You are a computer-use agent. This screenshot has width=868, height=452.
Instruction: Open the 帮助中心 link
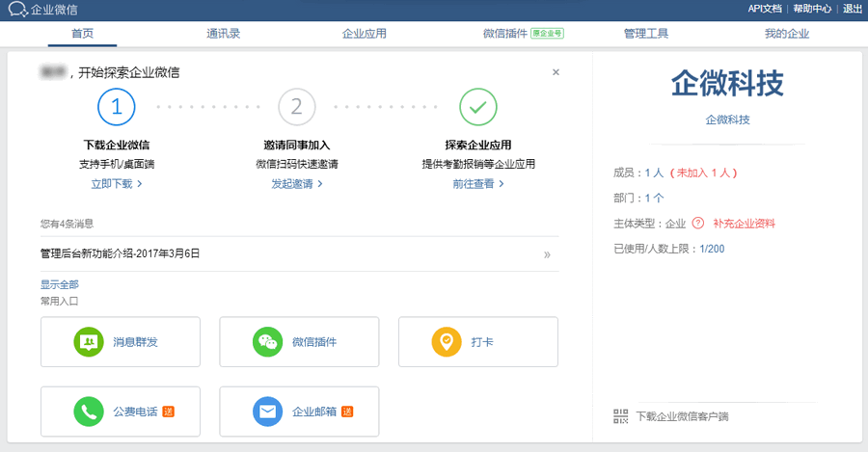(812, 9)
